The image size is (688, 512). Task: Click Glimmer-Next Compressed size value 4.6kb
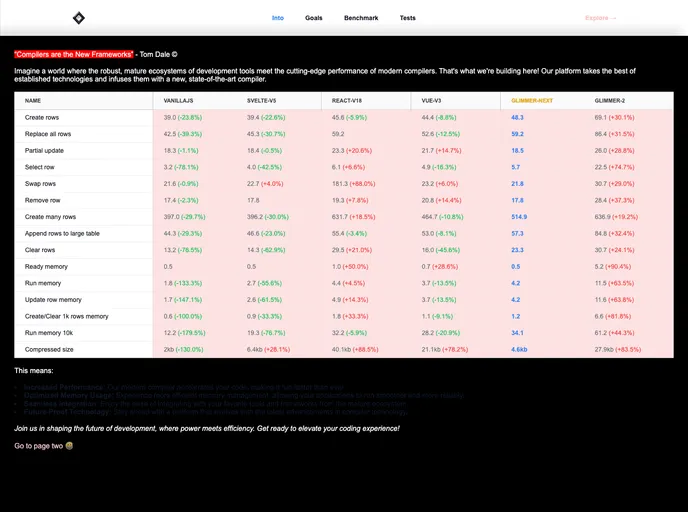click(519, 350)
